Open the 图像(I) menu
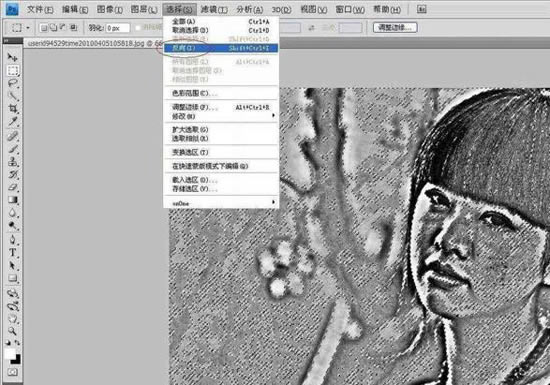550x385 pixels. (109, 9)
